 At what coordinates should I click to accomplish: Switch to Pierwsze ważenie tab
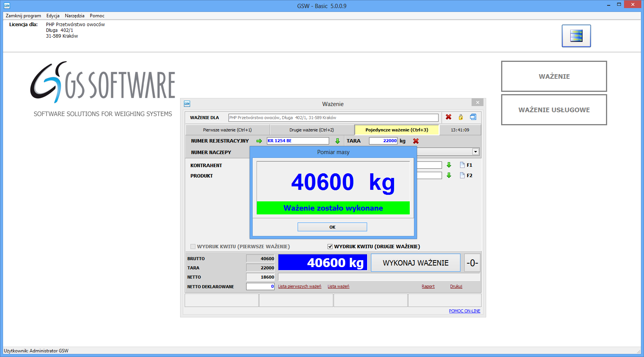click(x=227, y=130)
